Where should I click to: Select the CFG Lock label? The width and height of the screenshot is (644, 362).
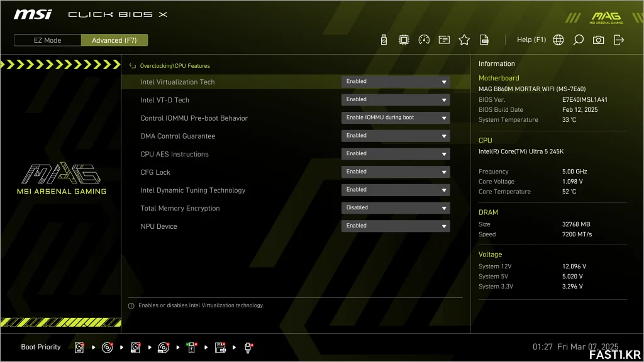[155, 172]
